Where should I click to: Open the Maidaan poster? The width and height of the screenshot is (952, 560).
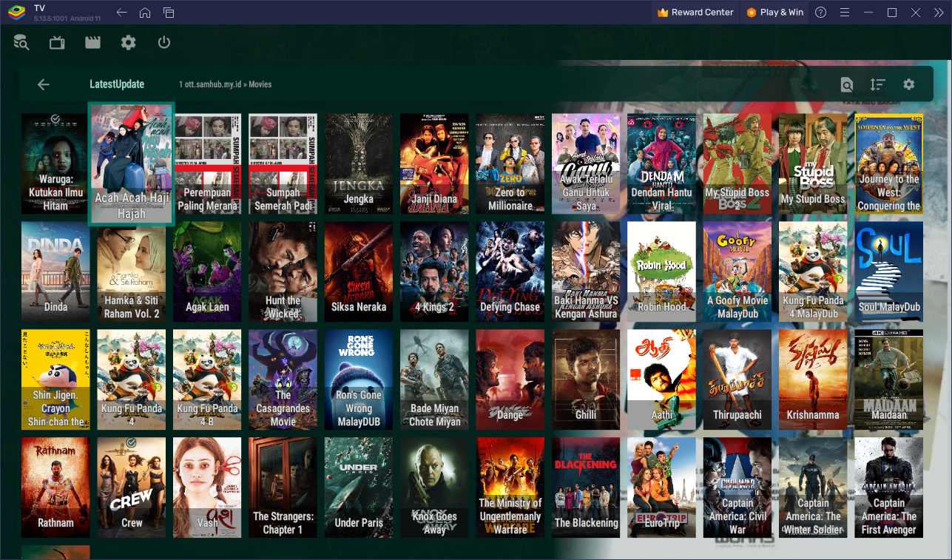pos(888,379)
